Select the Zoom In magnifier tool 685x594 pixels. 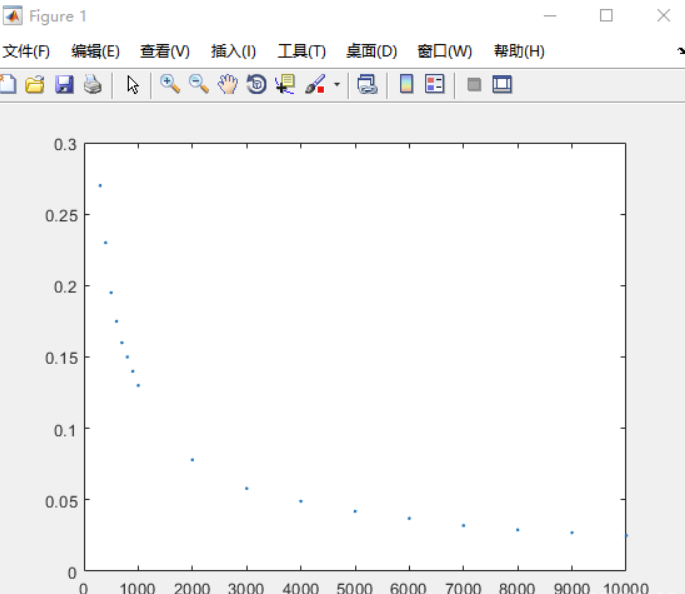click(170, 85)
